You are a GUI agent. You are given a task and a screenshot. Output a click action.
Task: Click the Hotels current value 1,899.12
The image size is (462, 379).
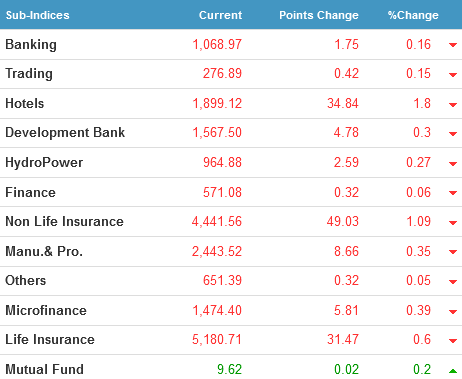click(217, 103)
